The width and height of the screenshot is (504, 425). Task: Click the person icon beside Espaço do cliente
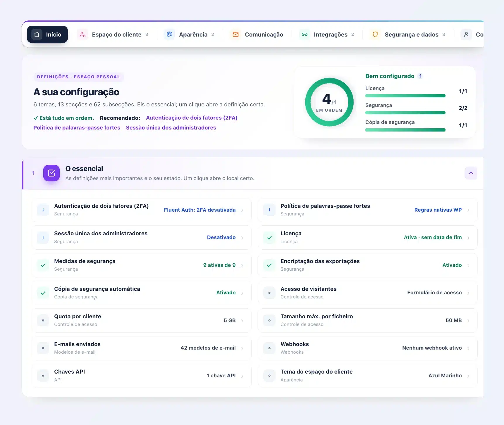83,34
